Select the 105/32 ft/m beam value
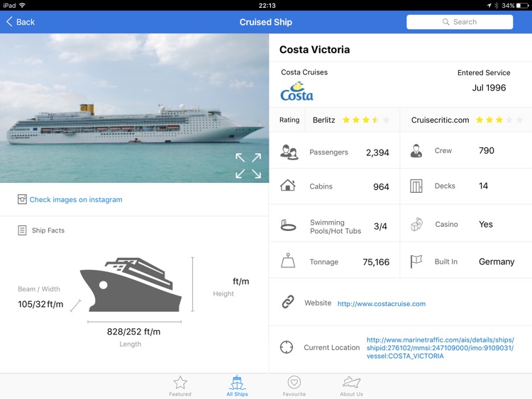The width and height of the screenshot is (532, 399). (x=40, y=304)
